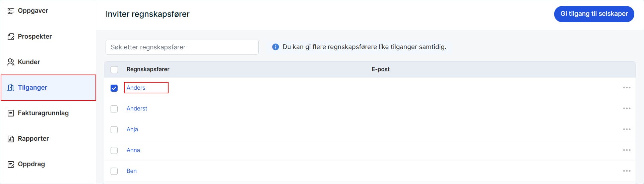Image resolution: width=644 pixels, height=184 pixels.
Task: Open Oppdrag from the sidebar
Action: [31, 164]
